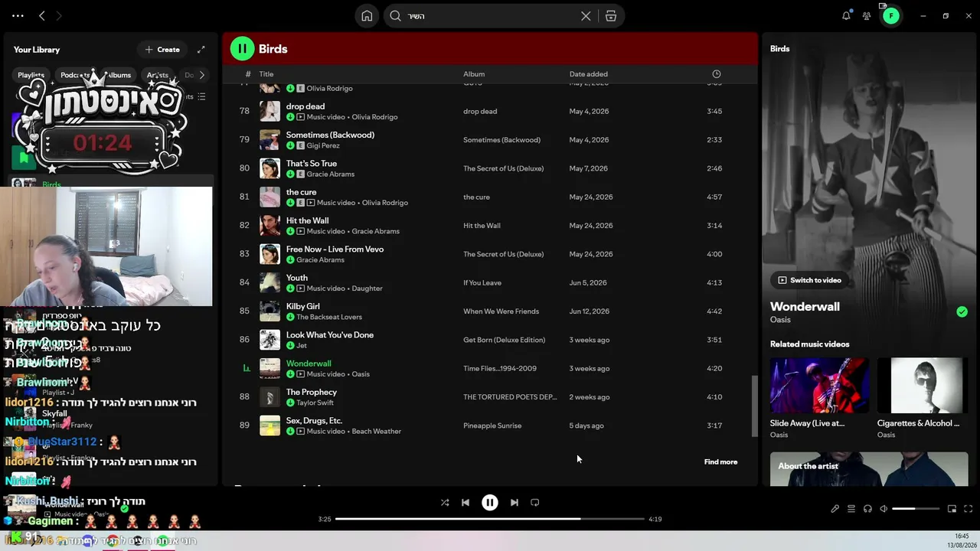Open THE TORTURED POETS DEPARTMENT album link
The height and width of the screenshot is (551, 980).
(x=510, y=397)
